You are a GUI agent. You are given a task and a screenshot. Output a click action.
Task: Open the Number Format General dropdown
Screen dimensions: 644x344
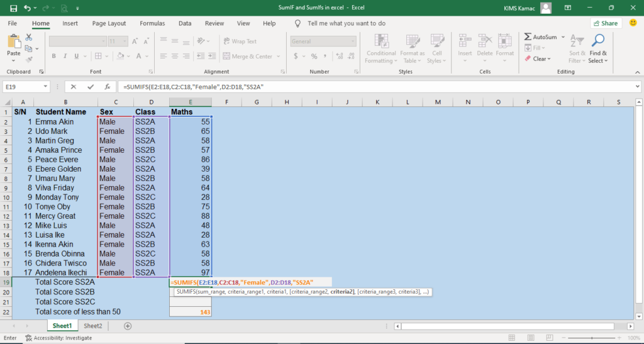(323, 41)
